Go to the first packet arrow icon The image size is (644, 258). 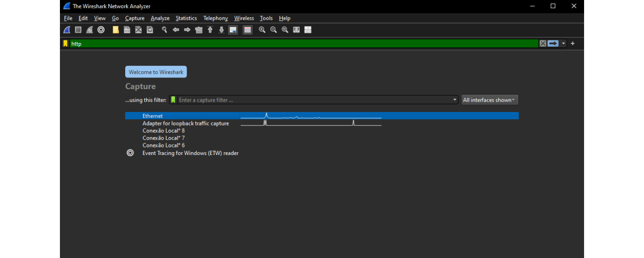(210, 30)
